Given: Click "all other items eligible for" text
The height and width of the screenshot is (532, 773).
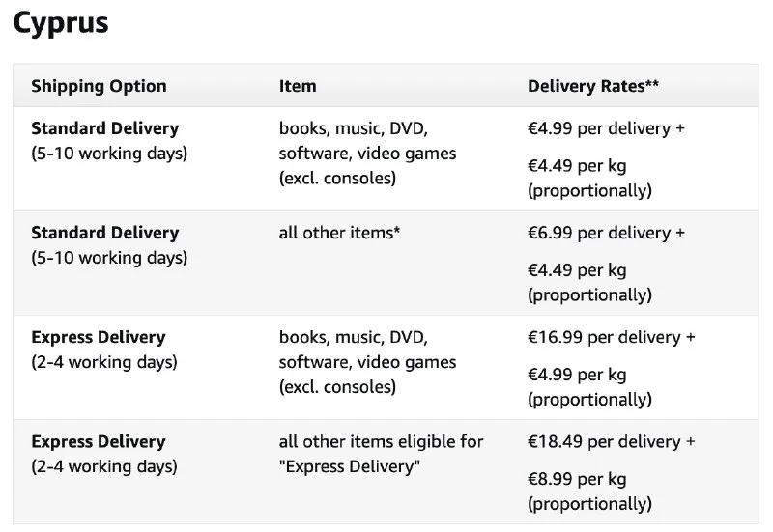Looking at the screenshot, I should [x=381, y=441].
